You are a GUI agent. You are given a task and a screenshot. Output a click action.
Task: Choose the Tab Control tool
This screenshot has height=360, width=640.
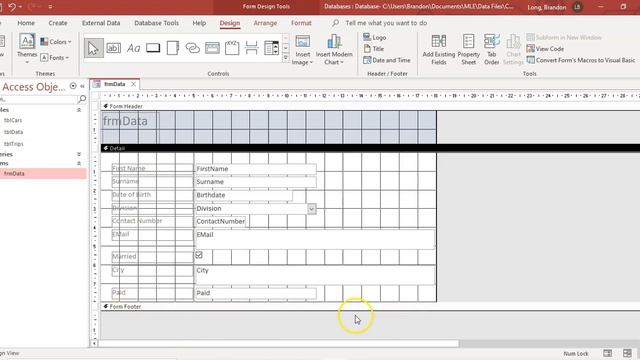point(173,48)
